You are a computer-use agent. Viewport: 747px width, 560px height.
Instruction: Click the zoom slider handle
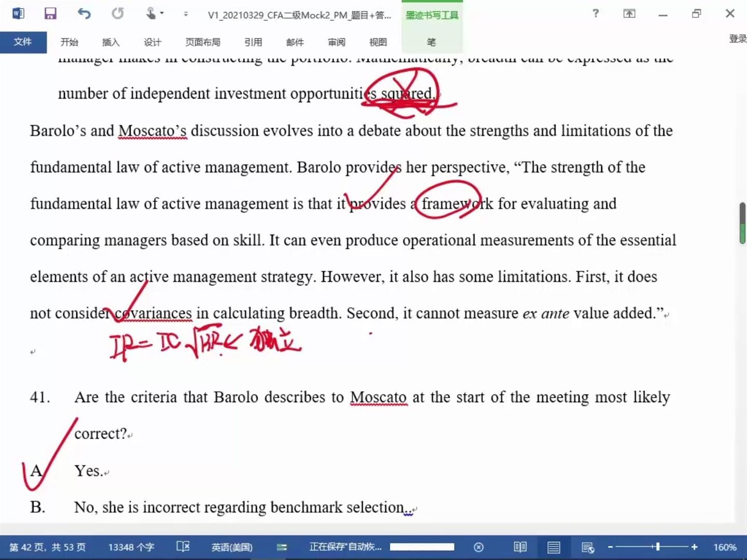pyautogui.click(x=657, y=547)
